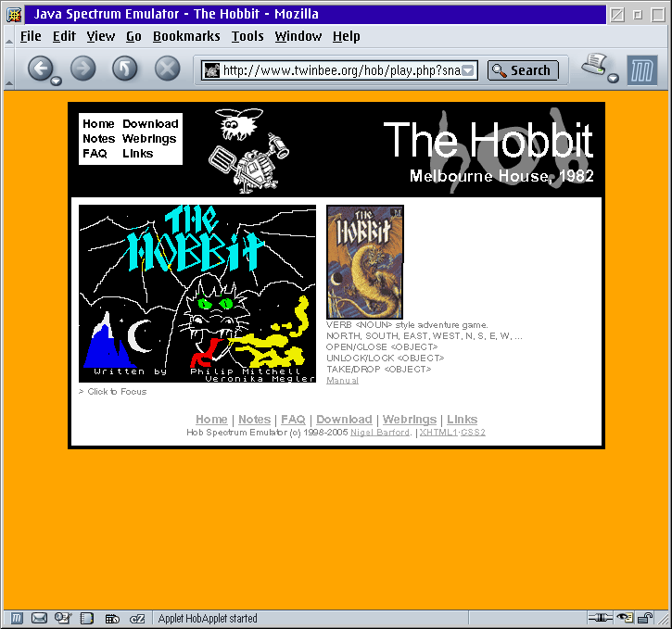Toggle the online/offline plug icon
The image size is (672, 629).
tap(601, 618)
